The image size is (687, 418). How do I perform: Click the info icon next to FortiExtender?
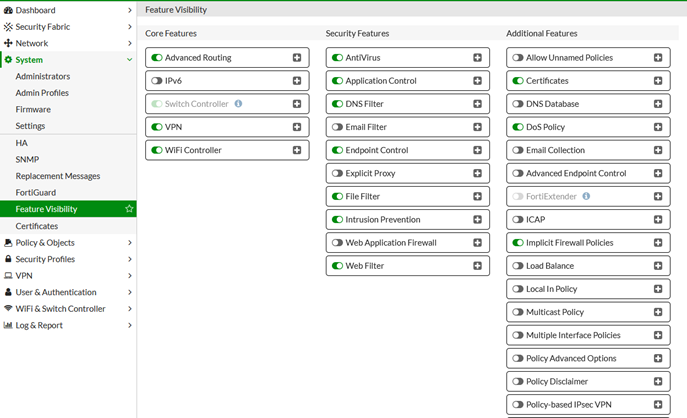(x=586, y=197)
